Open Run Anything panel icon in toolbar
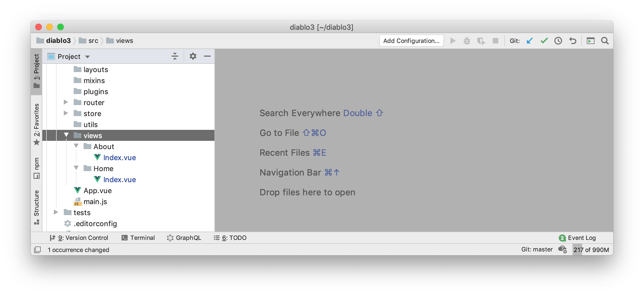Screen dimensions: 644x296 pos(590,41)
